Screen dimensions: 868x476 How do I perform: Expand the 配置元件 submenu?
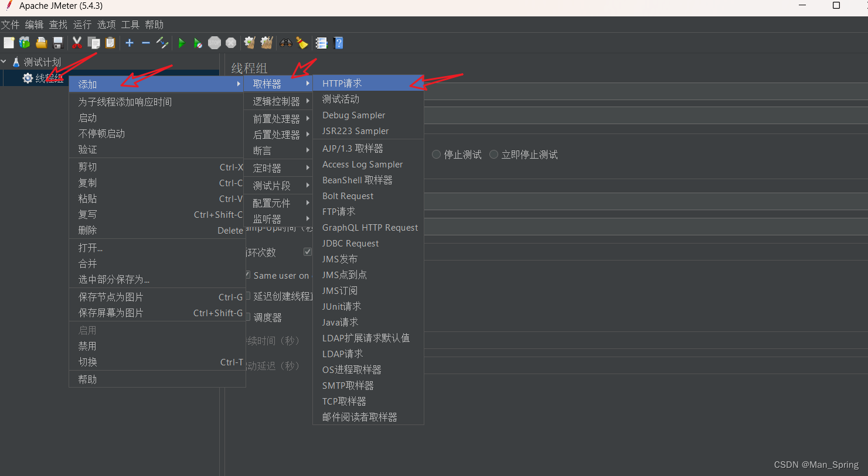click(x=278, y=203)
